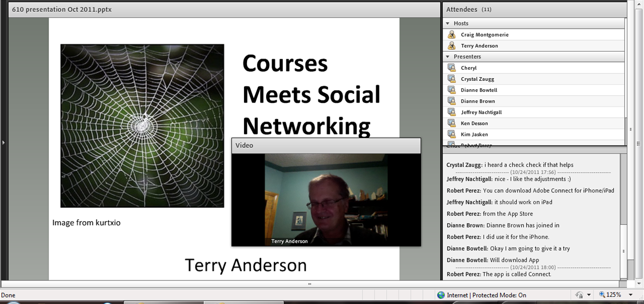This screenshot has height=304, width=644.
Task: Click the Presenters group header label
Action: 467,57
